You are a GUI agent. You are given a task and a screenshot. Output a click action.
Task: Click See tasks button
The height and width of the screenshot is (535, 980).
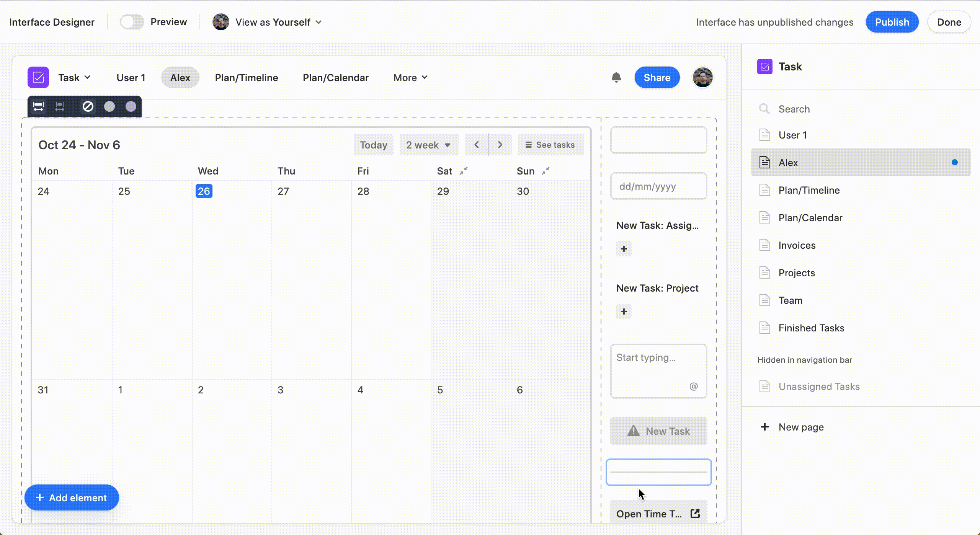tap(550, 145)
